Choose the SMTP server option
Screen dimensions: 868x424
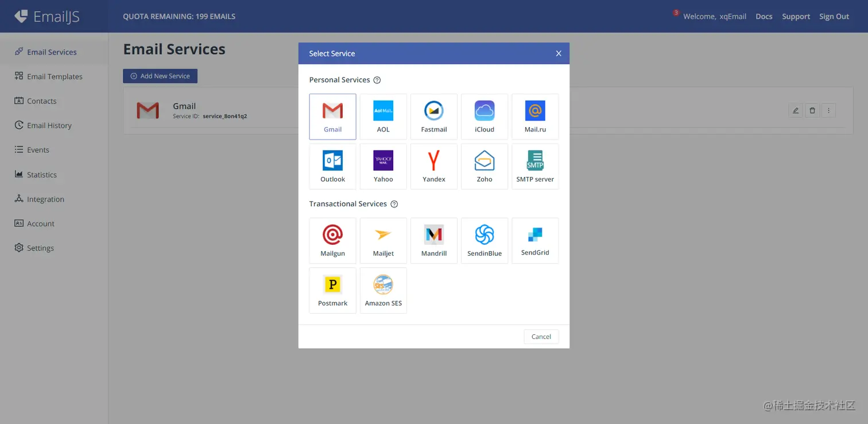coord(535,167)
